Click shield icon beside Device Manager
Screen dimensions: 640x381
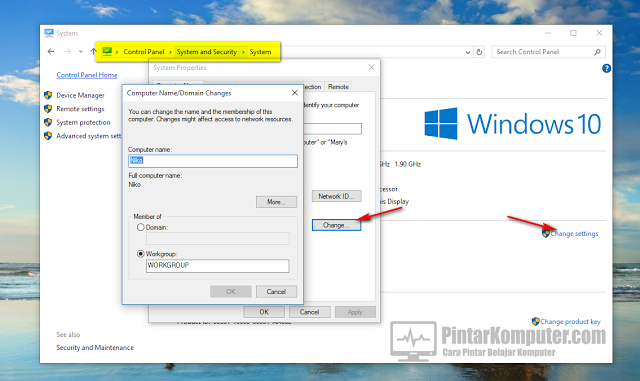point(48,95)
